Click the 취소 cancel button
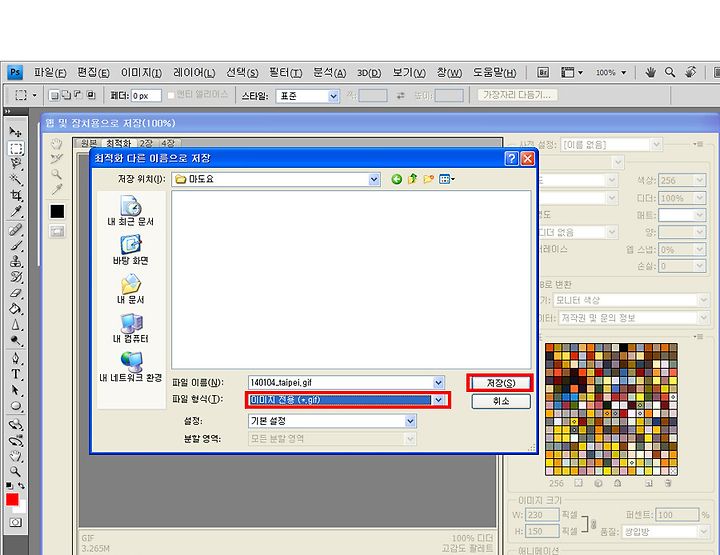Image resolution: width=720 pixels, height=555 pixels. [x=501, y=401]
